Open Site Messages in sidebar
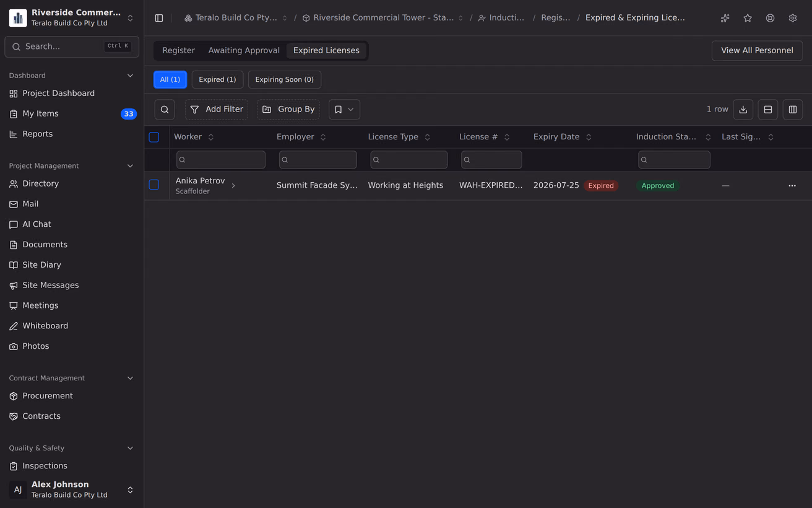The image size is (812, 508). (x=72, y=285)
